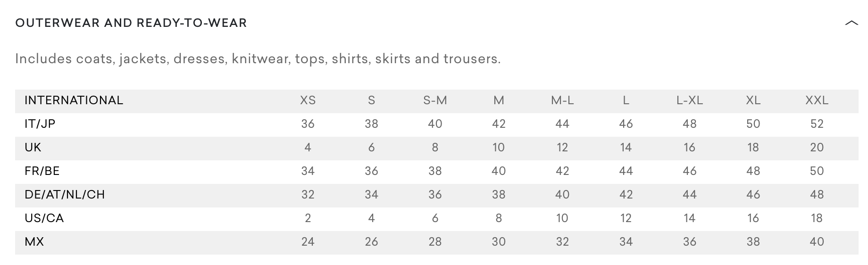Select UK size 10 cell

click(x=499, y=148)
